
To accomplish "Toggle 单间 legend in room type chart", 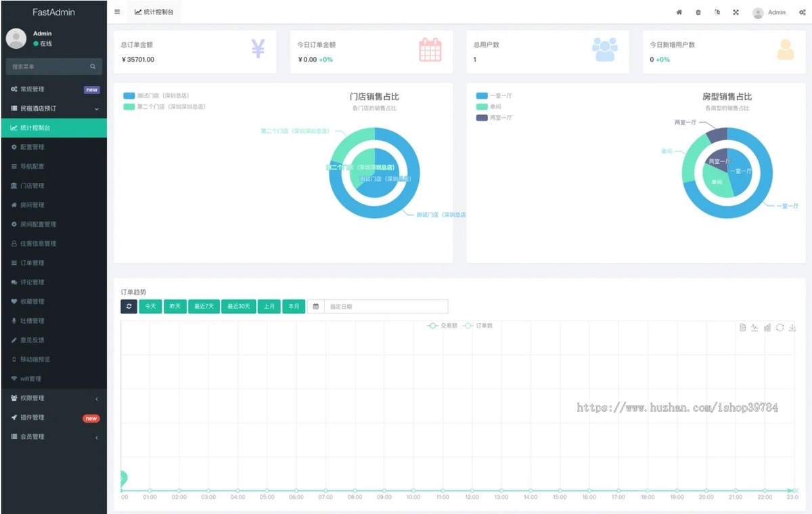I will [x=489, y=107].
